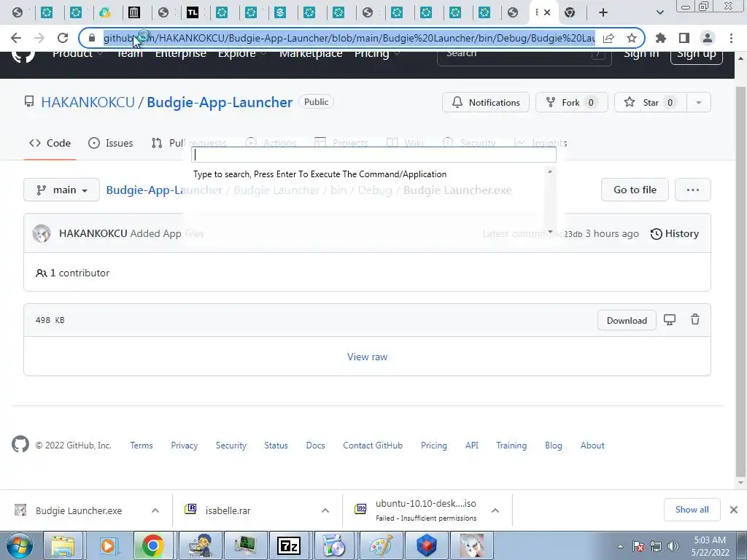Click the Budgie Launcher icon in taskbar
The image size is (747, 560).
tap(472, 545)
